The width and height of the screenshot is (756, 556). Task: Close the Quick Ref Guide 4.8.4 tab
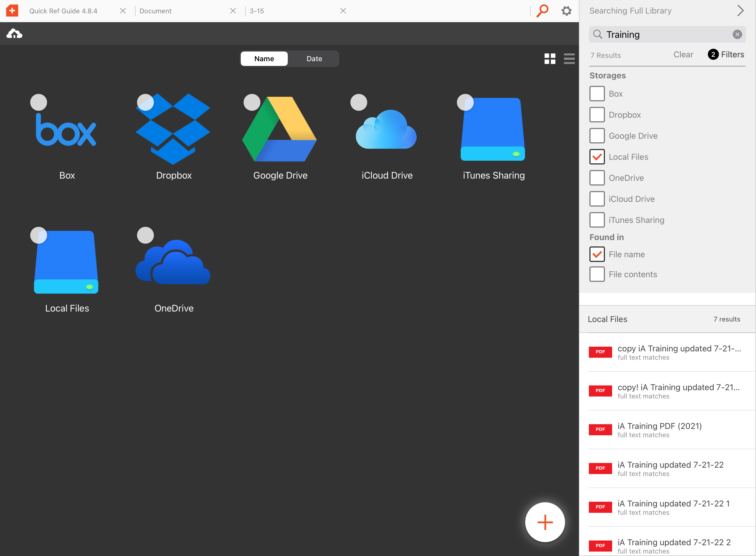(123, 11)
